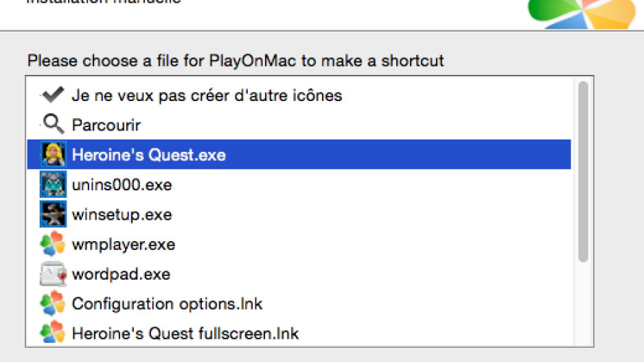Select the winsetup.exe entry
Image resolution: width=644 pixels, height=362 pixels.
pyautogui.click(x=299, y=214)
